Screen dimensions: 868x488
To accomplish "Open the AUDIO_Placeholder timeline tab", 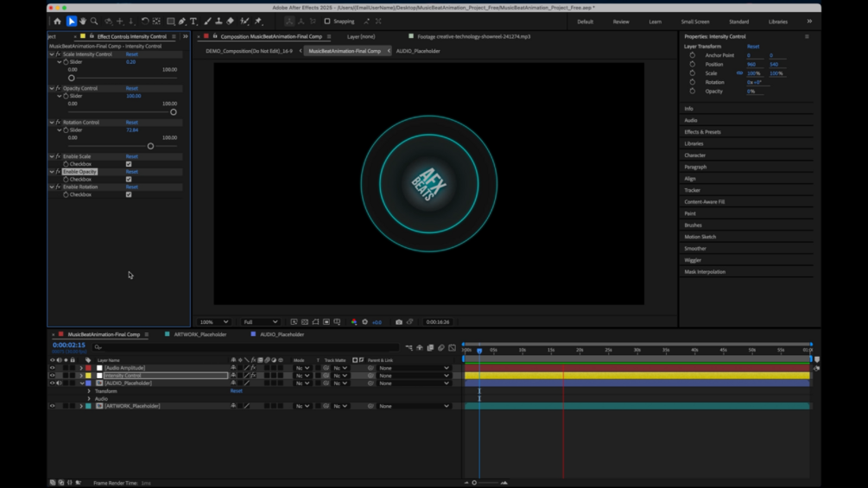I will (x=282, y=334).
